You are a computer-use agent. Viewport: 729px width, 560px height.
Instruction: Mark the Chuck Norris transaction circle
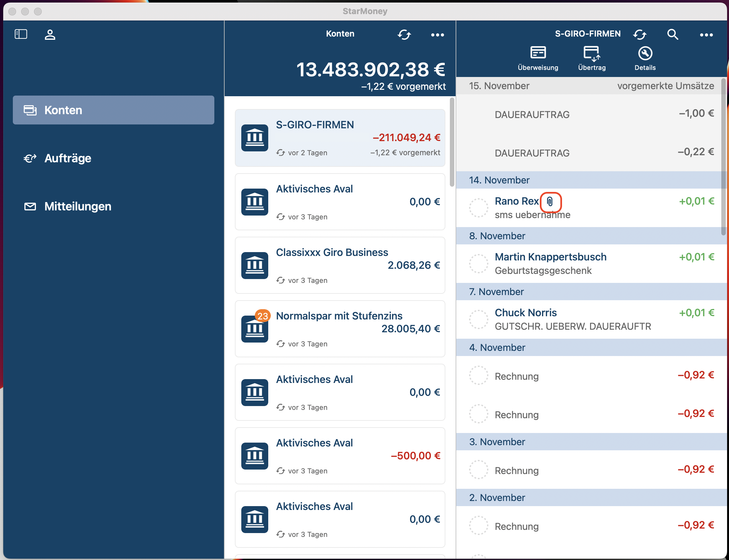point(478,319)
